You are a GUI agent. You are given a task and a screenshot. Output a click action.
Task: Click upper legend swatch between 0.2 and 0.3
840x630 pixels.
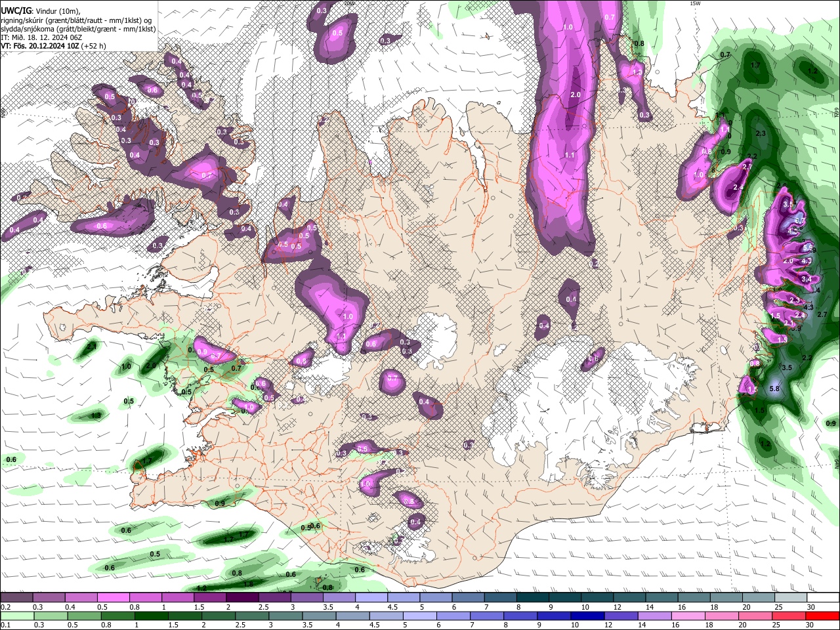[16, 598]
